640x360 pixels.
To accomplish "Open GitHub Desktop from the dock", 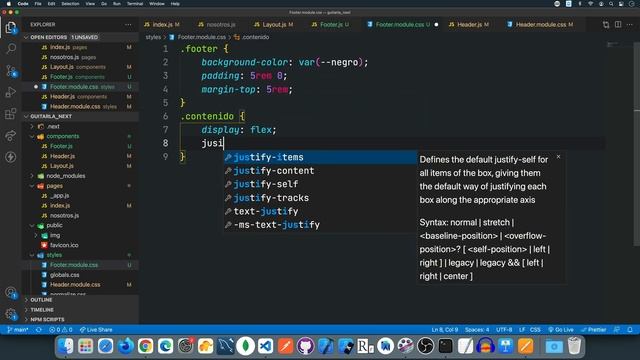I will point(306,346).
